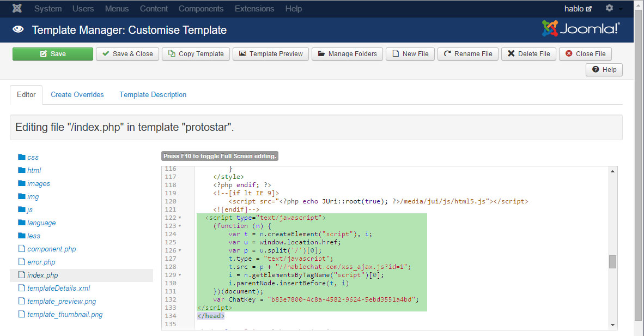Image resolution: width=644 pixels, height=336 pixels.
Task: Click the closing </script> tag line 133
Action: [215, 308]
